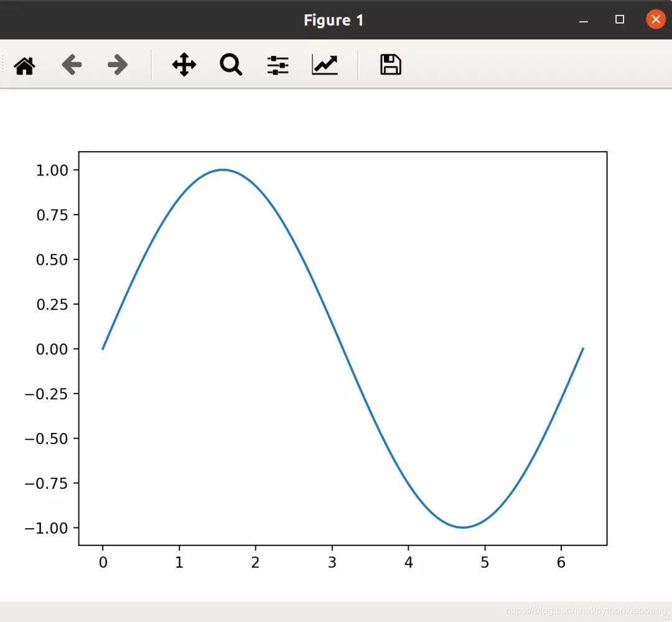Reset the plot to home view
Screen dimensions: 672x622
pyautogui.click(x=24, y=65)
